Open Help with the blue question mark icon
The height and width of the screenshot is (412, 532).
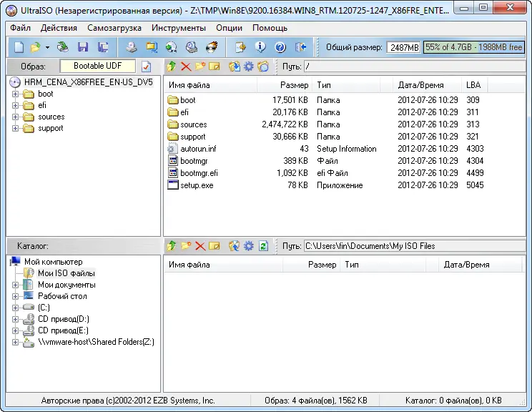(x=280, y=47)
